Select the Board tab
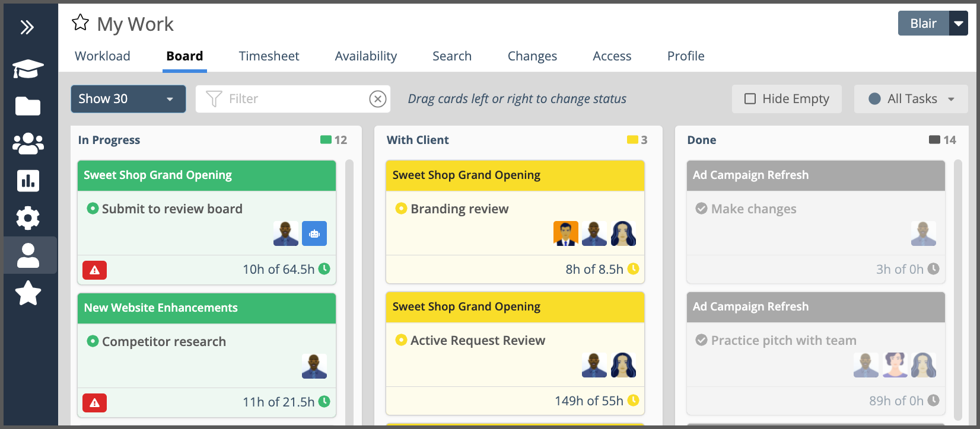Screen dimensions: 980x429 pos(184,56)
